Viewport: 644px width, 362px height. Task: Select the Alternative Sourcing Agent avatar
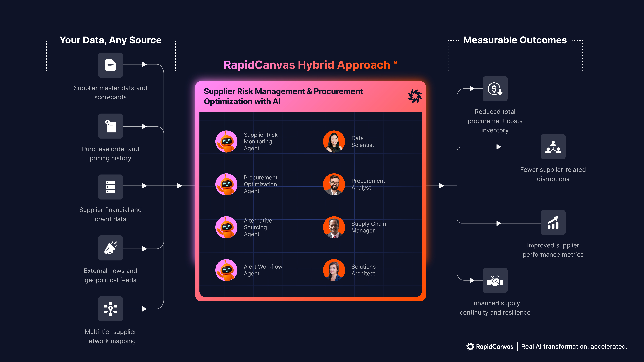tap(226, 227)
